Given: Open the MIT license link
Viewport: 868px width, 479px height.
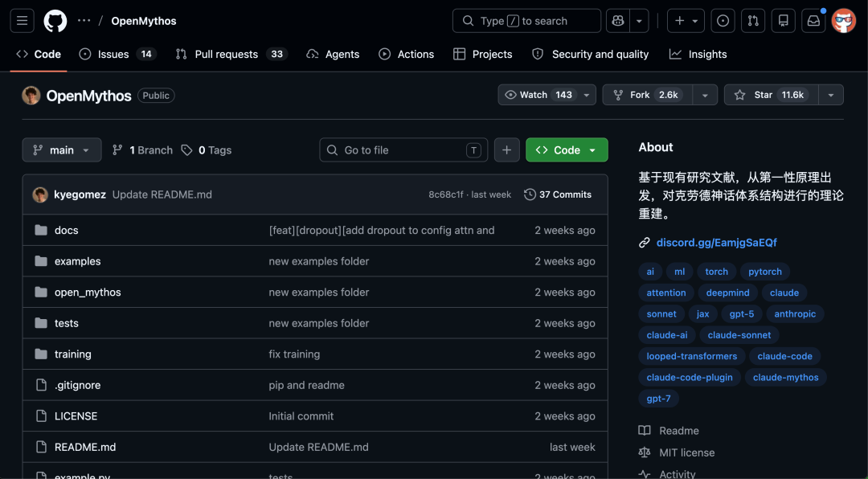Looking at the screenshot, I should [686, 453].
